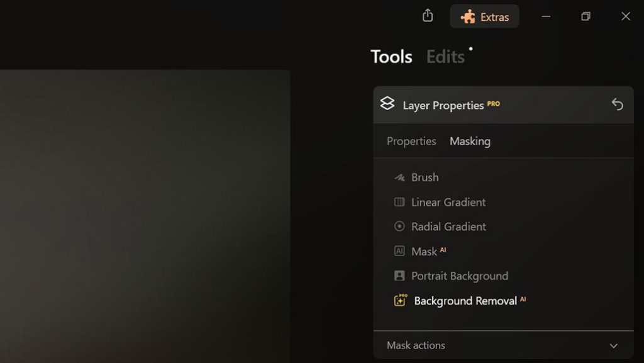The height and width of the screenshot is (363, 644).
Task: Choose Background Removal AI option
Action: click(470, 301)
